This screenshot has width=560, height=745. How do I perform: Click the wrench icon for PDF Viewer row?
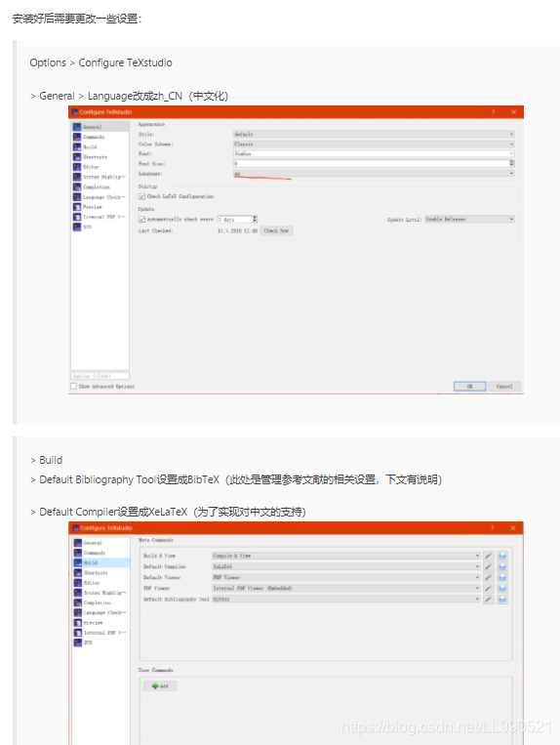coord(489,588)
